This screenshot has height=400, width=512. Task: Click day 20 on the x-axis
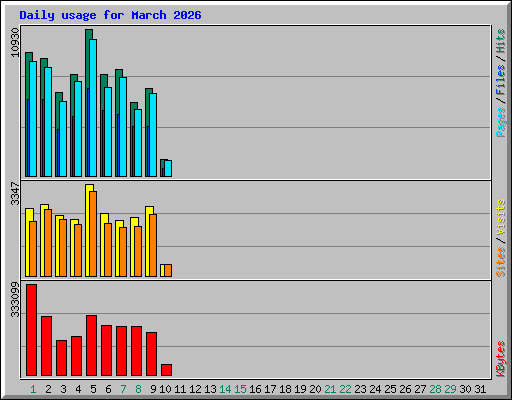tap(315, 389)
